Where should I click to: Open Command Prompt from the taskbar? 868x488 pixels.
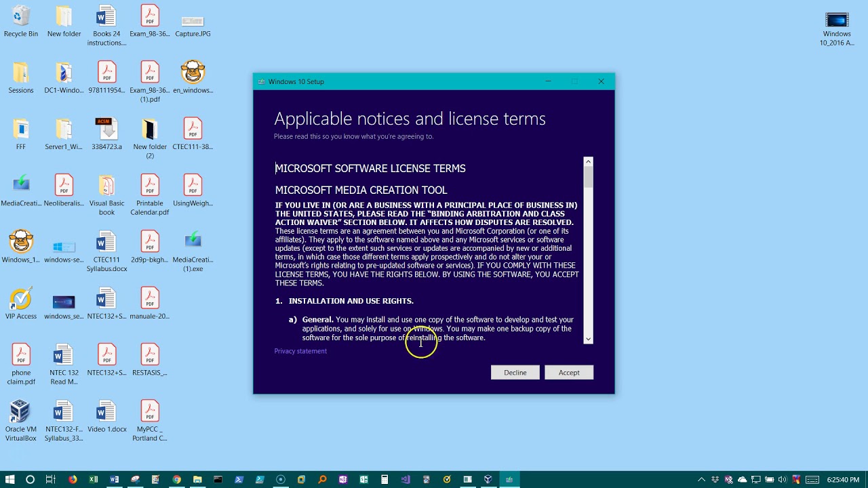coord(218,479)
